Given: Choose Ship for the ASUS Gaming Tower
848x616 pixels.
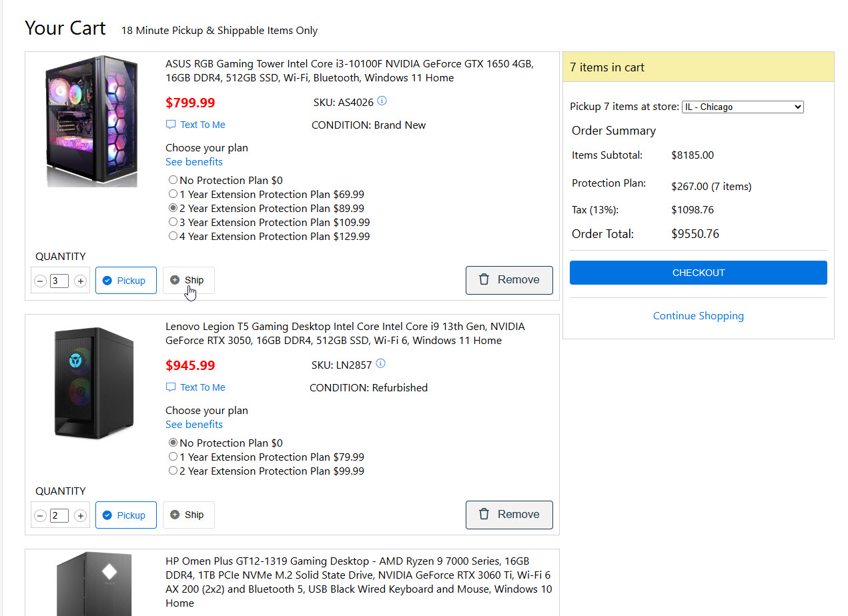Looking at the screenshot, I should click(188, 280).
